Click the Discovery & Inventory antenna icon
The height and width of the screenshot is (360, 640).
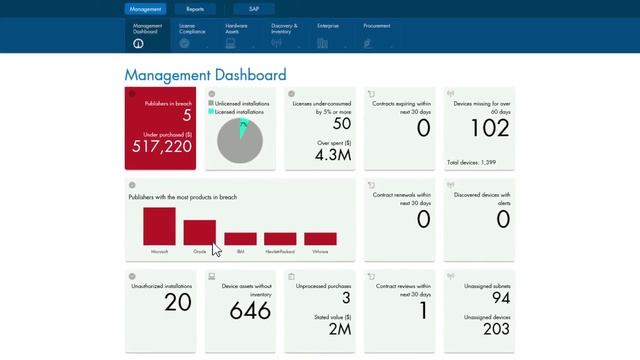(276, 43)
